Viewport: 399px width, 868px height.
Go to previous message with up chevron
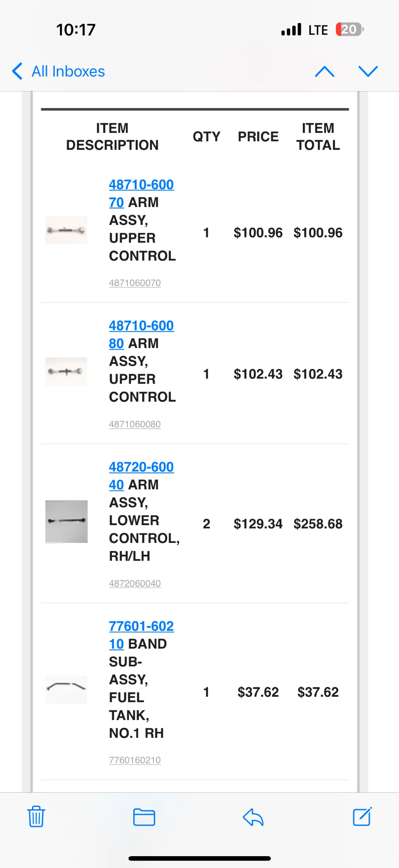click(324, 71)
